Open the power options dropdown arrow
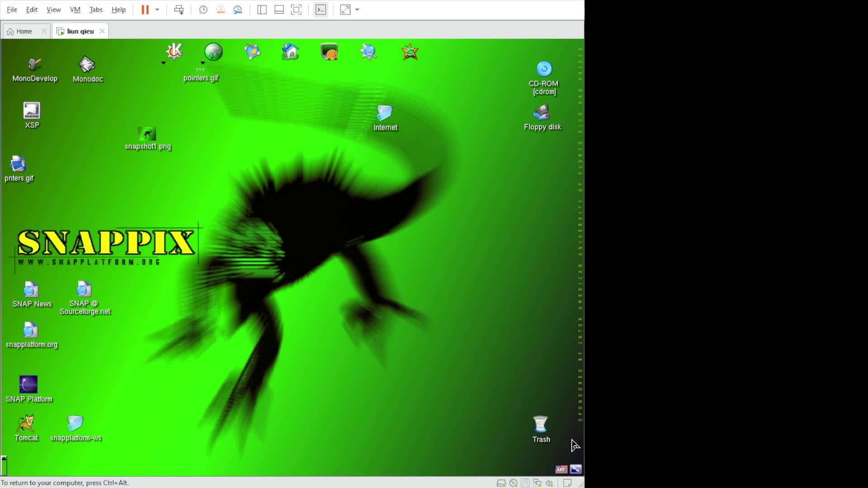Viewport: 868px width, 488px height. [x=157, y=9]
